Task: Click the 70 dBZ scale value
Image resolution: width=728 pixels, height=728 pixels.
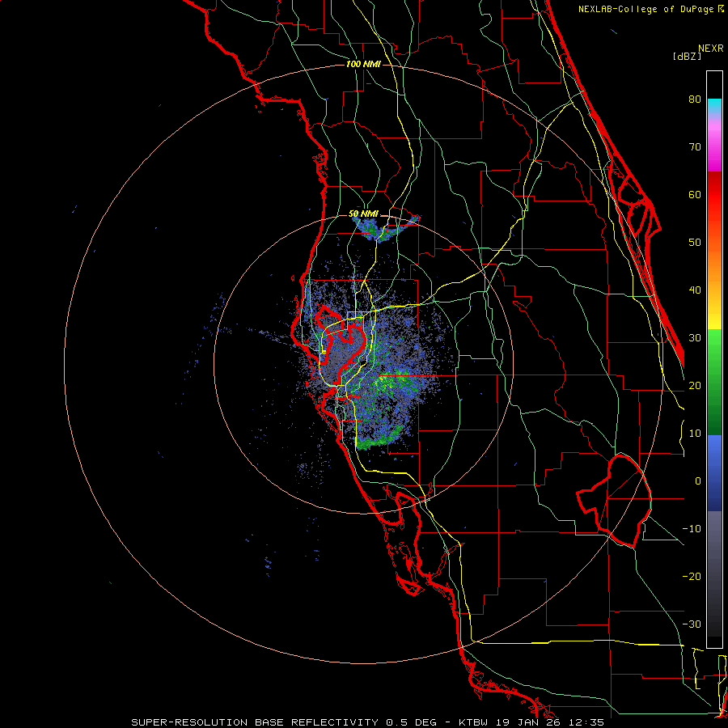Action: pos(695,146)
